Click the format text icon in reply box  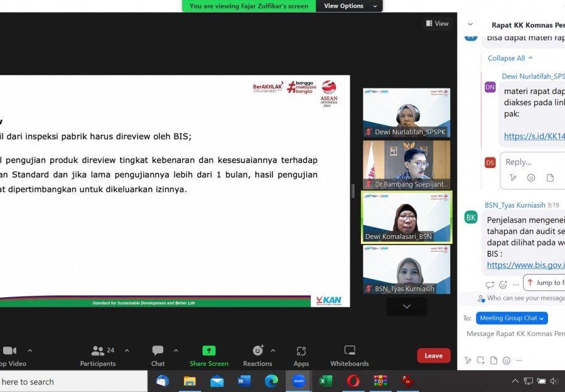513,178
